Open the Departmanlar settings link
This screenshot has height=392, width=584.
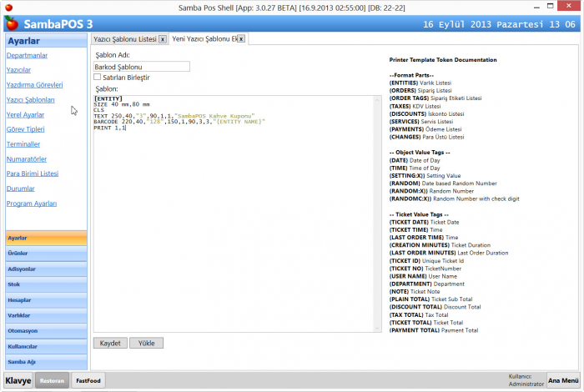point(27,55)
